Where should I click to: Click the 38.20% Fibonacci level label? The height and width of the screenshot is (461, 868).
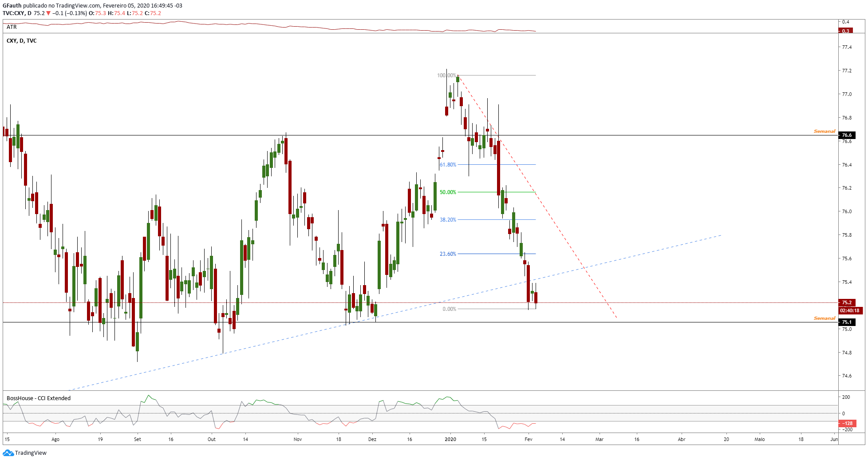(x=448, y=220)
